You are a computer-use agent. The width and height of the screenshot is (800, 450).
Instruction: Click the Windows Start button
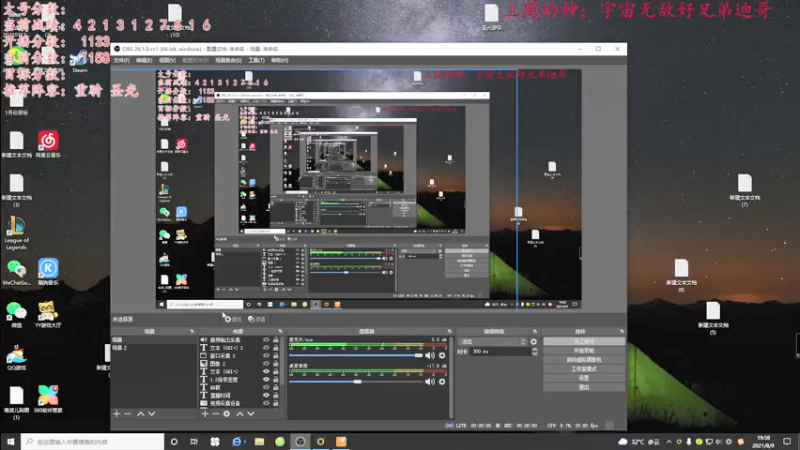[x=10, y=441]
